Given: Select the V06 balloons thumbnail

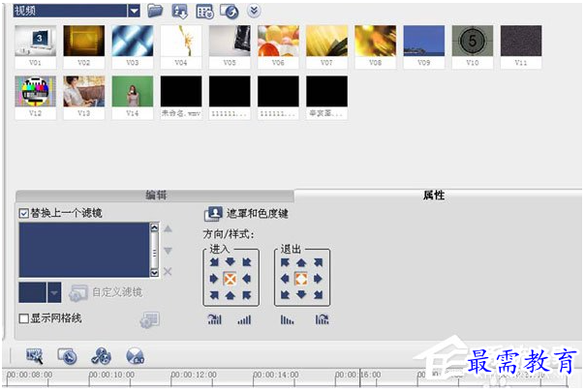Looking at the screenshot, I should pos(278,41).
